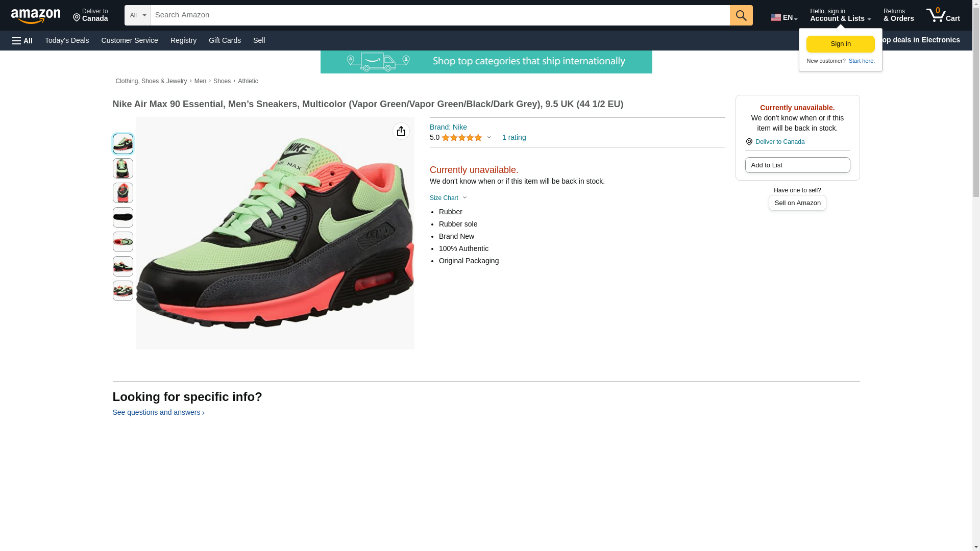Click the search magnifier Go button
The width and height of the screenshot is (980, 551).
click(741, 15)
